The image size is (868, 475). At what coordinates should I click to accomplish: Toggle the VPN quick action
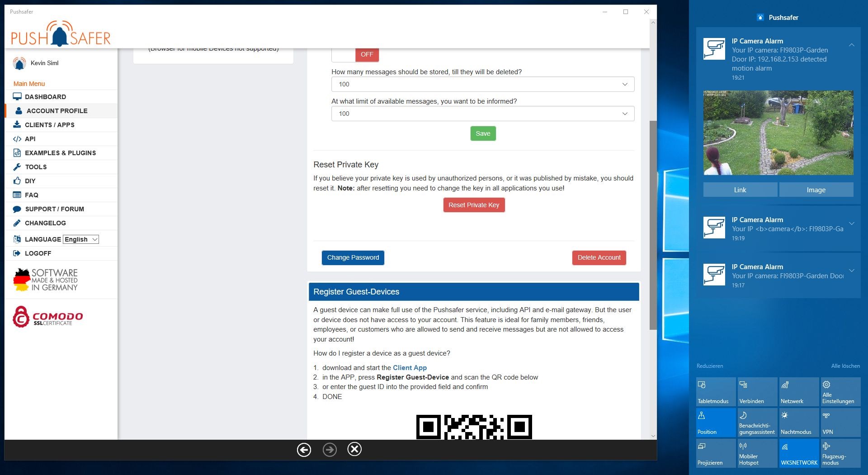pyautogui.click(x=840, y=423)
